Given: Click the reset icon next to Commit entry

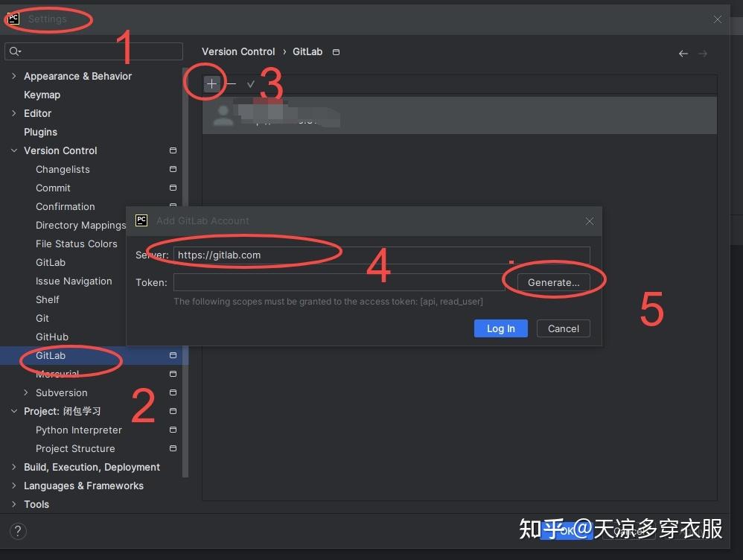Looking at the screenshot, I should [x=172, y=188].
